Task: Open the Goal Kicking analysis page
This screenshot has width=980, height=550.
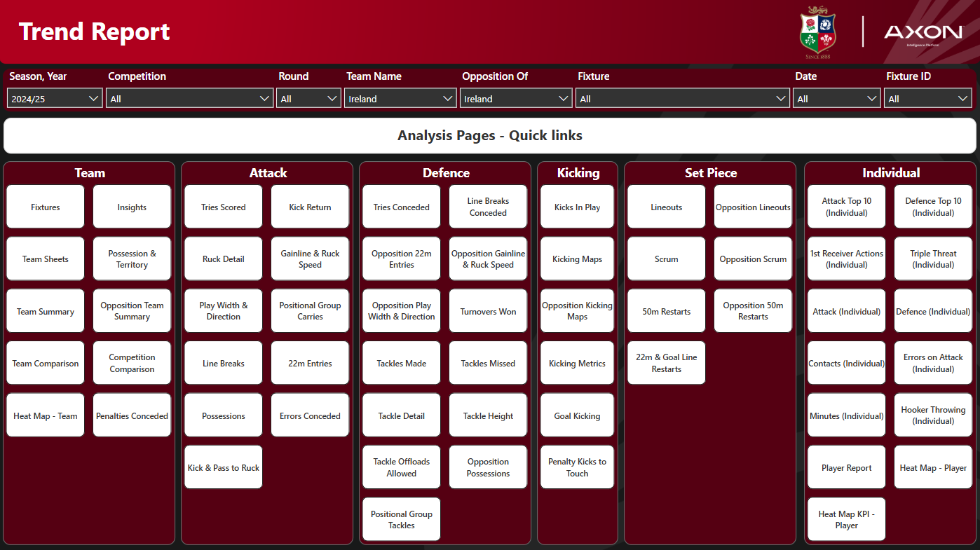Action: point(576,415)
